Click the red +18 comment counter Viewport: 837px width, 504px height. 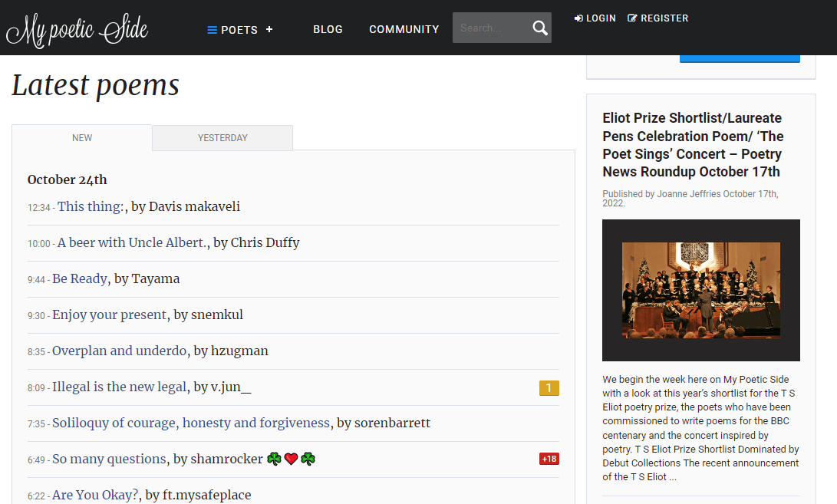coord(549,458)
